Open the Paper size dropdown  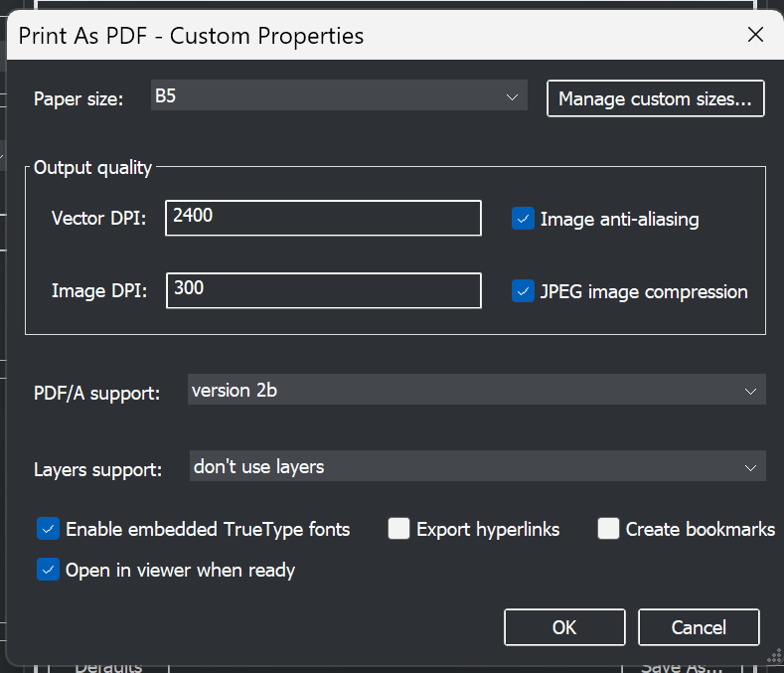click(x=339, y=95)
